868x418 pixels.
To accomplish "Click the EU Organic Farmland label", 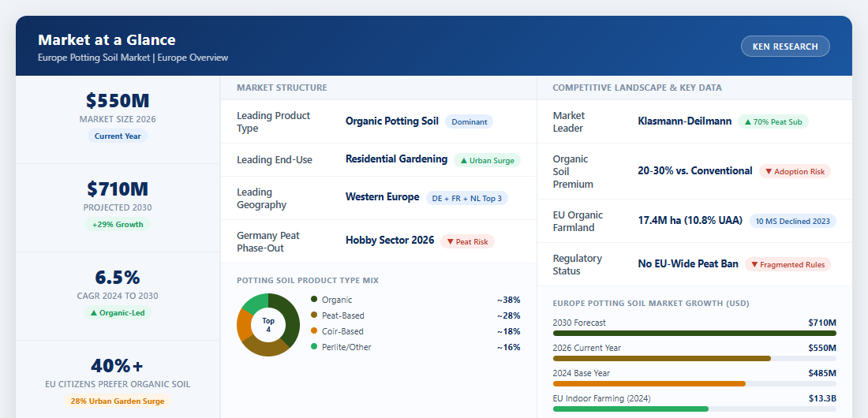I will pos(578,222).
